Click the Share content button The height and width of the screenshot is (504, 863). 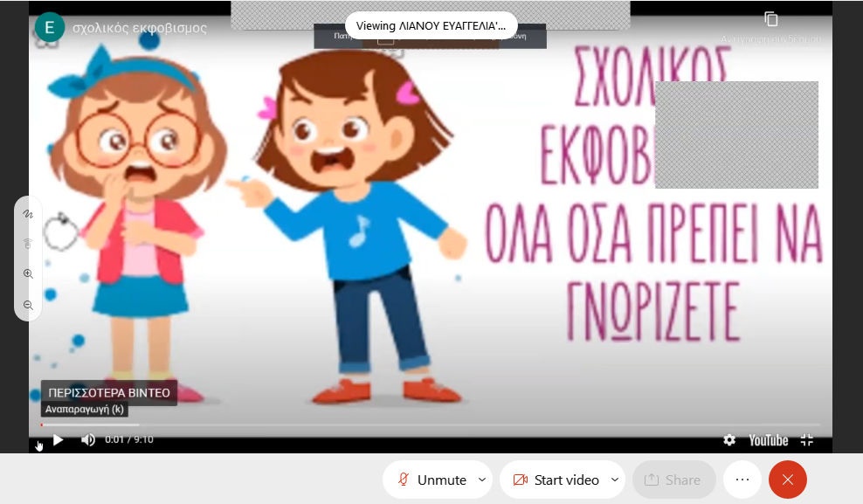point(673,480)
